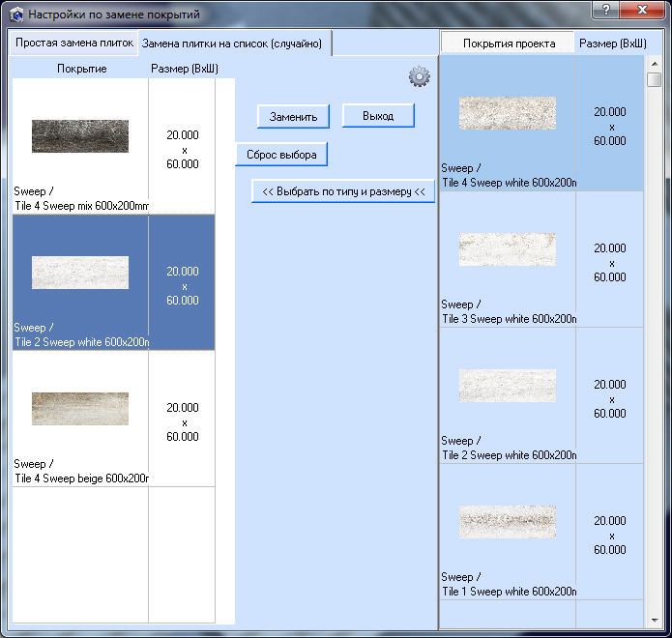Screen dimensions: 672x638
Task: Click the help question mark button
Action: [606, 12]
